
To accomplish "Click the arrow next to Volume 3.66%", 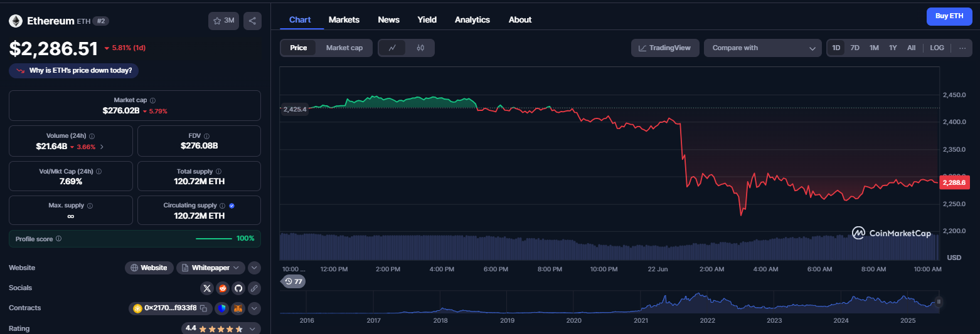I will 102,147.
